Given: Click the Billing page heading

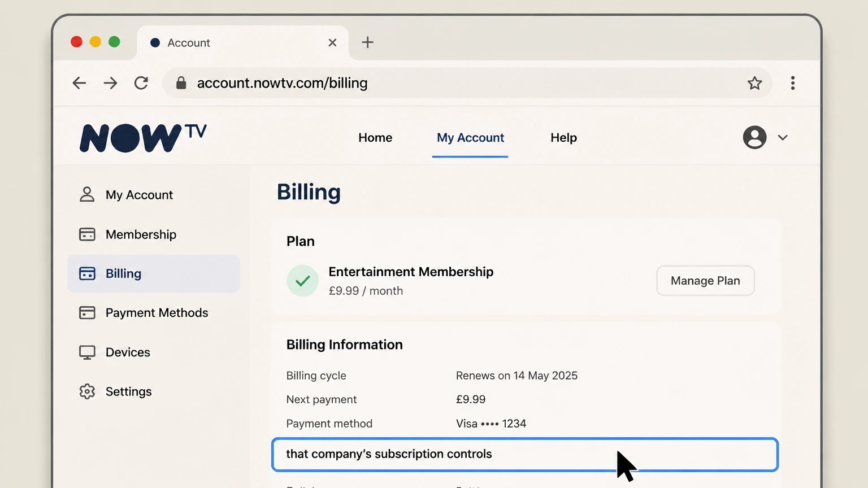Looking at the screenshot, I should click(309, 193).
